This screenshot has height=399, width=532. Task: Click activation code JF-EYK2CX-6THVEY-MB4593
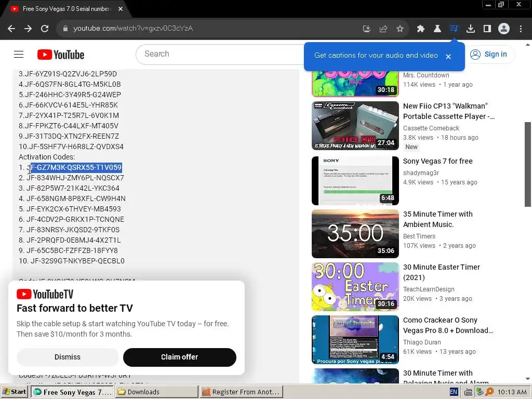[74, 209]
